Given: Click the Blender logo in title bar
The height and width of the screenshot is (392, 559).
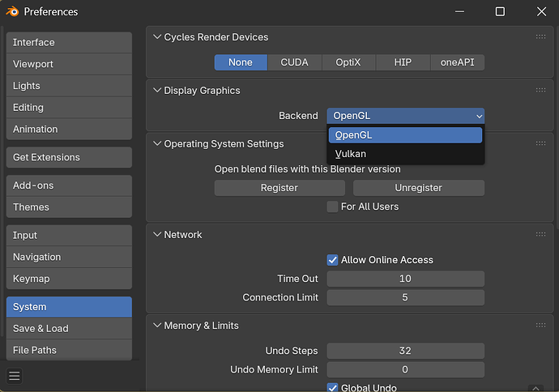Looking at the screenshot, I should 12,11.
